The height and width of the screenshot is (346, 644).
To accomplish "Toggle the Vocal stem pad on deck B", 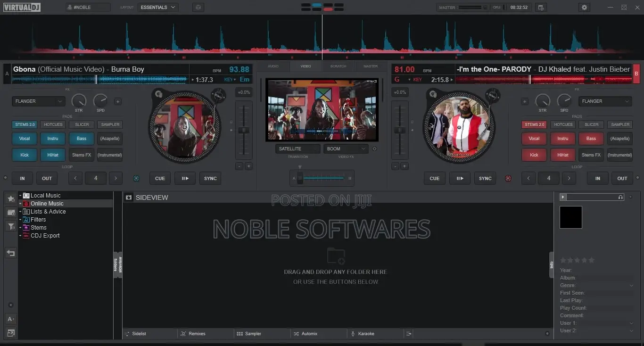I will coord(534,139).
